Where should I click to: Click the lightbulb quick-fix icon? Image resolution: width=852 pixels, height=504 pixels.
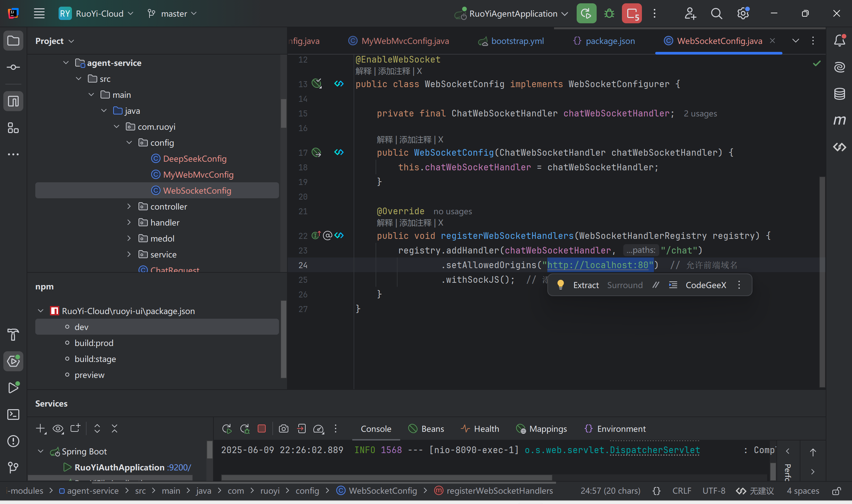tap(560, 285)
